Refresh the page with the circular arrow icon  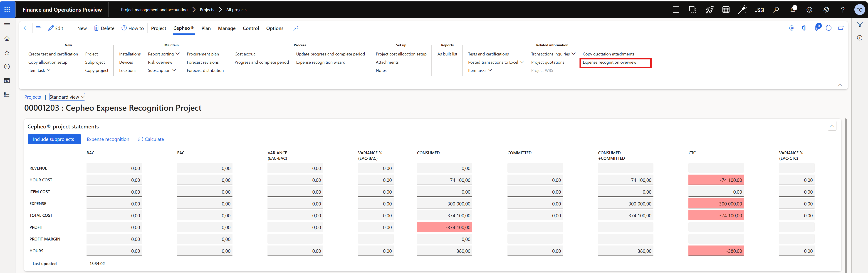[829, 28]
